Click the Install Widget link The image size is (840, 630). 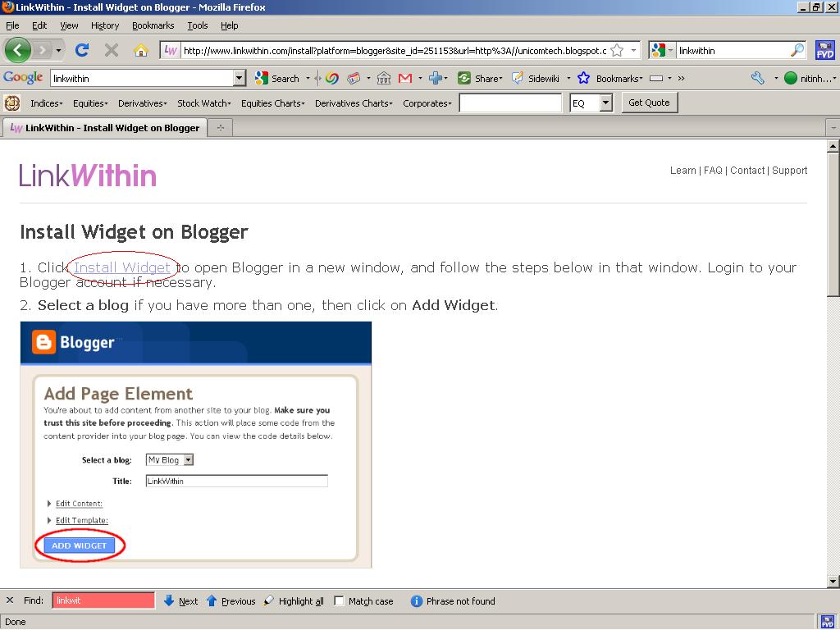click(122, 267)
